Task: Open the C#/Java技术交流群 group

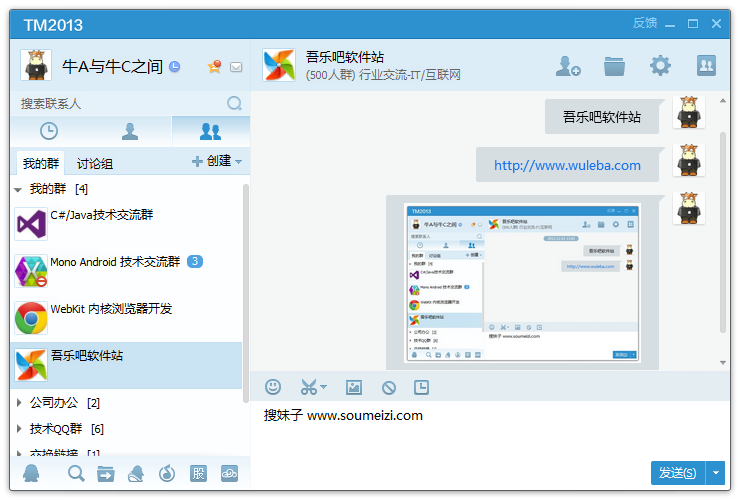Action: [126, 224]
